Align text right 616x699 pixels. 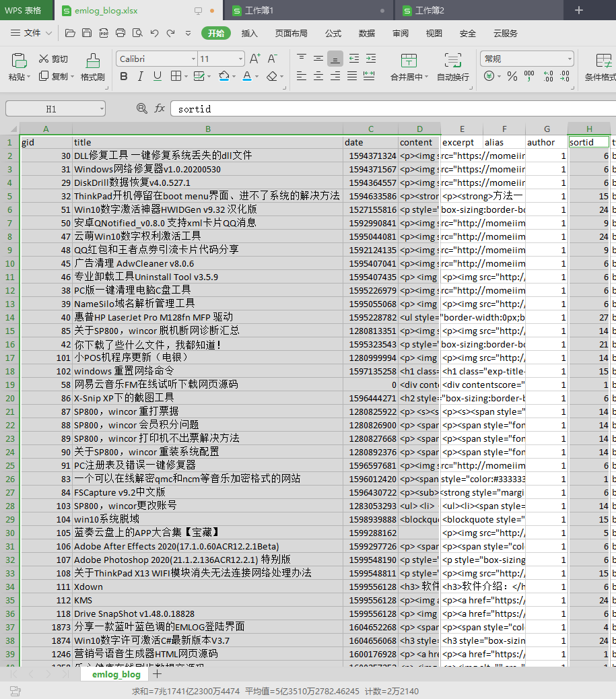335,76
